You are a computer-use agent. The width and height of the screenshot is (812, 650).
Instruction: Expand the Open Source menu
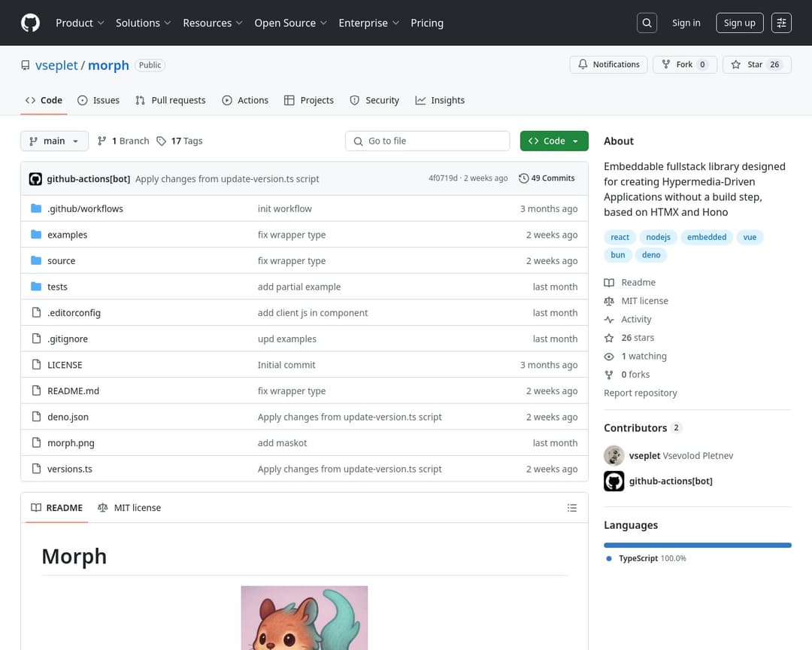(x=290, y=23)
